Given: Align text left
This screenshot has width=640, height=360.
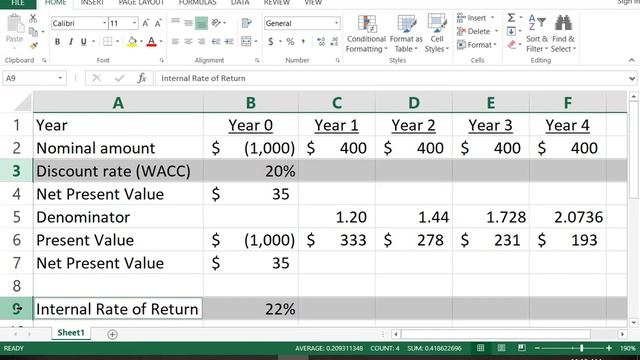Looking at the screenshot, I should pyautogui.click(x=176, y=42).
